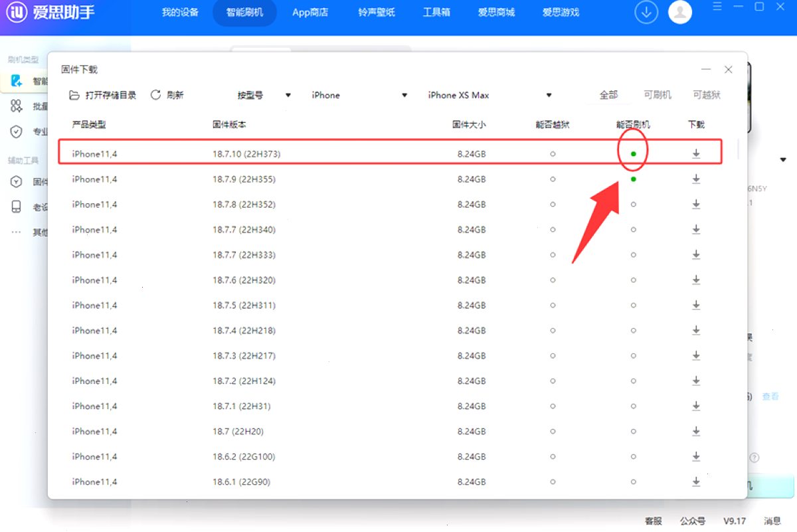Switch to 我的设备 tab
The width and height of the screenshot is (797, 532).
180,13
